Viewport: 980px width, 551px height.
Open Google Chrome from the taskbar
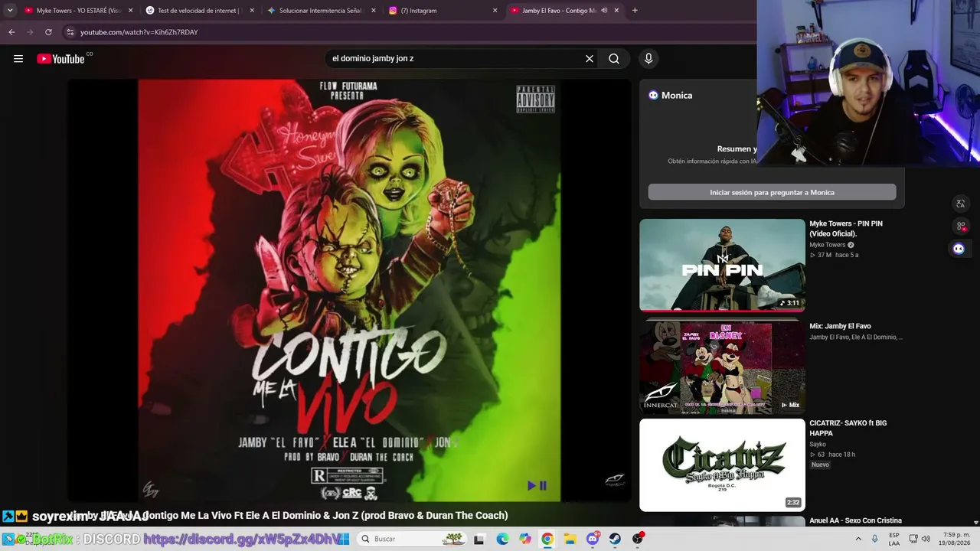click(547, 539)
